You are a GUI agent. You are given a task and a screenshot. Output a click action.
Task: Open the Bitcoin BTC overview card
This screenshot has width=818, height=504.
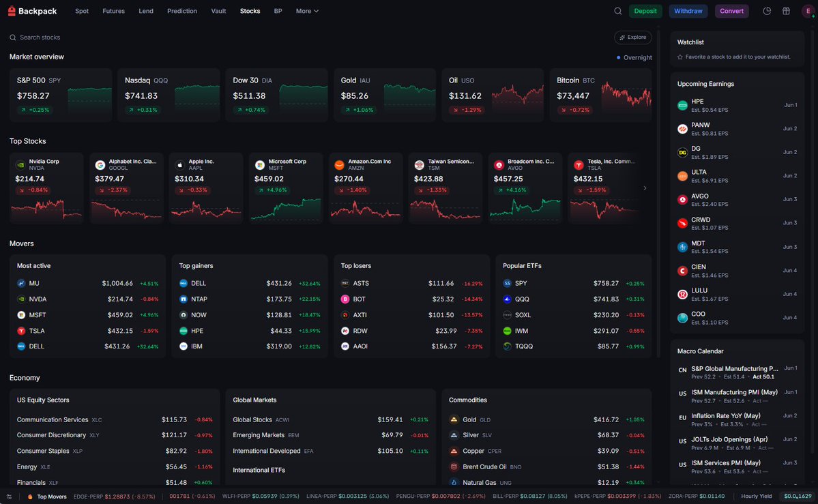[x=601, y=95]
